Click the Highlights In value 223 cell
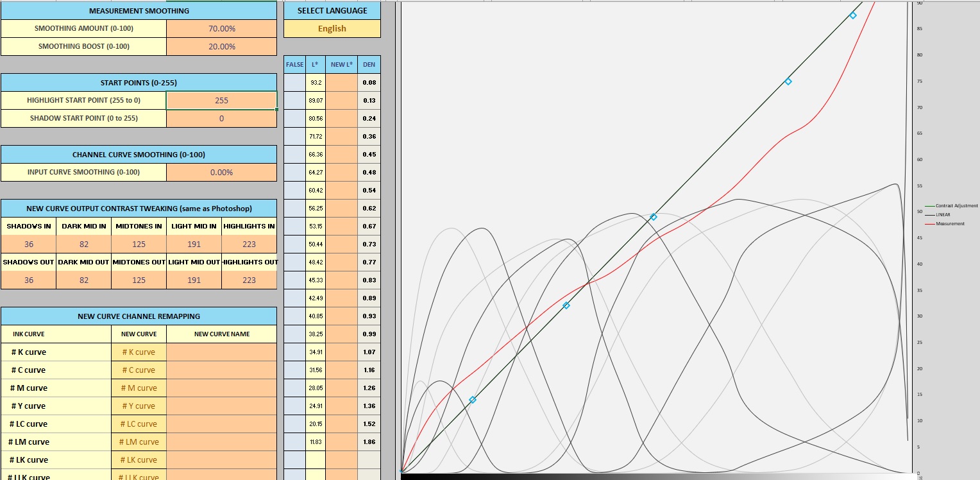Viewport: 980px width, 480px height. [249, 244]
